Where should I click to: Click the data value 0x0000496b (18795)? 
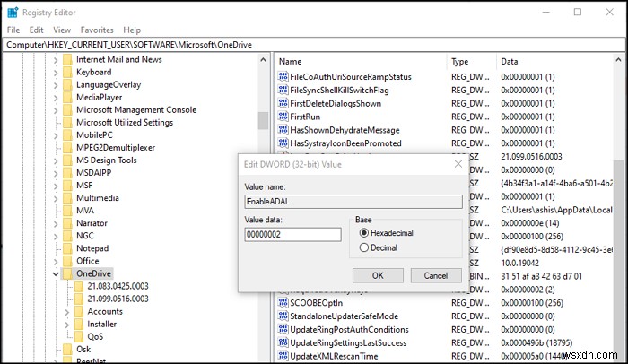coord(536,342)
